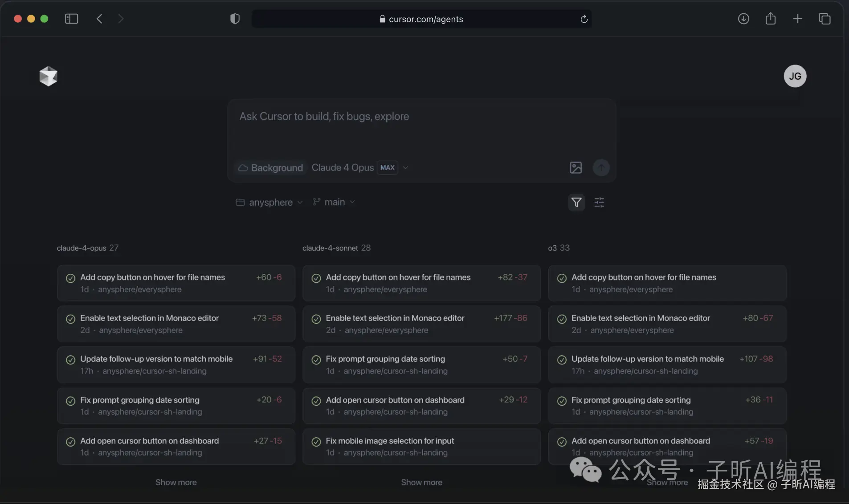
Task: Open Fix mobile image selection task
Action: click(421, 447)
